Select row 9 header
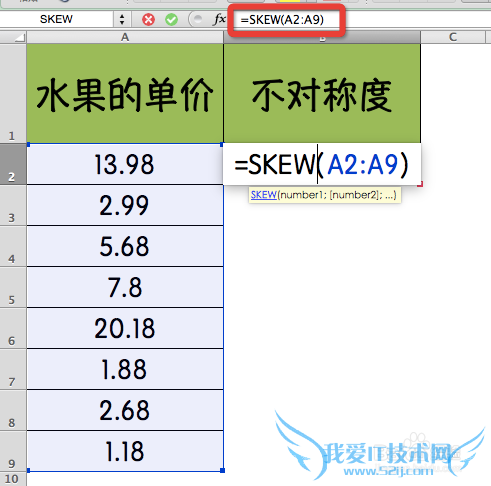Image resolution: width=491 pixels, height=486 pixels. (13, 451)
